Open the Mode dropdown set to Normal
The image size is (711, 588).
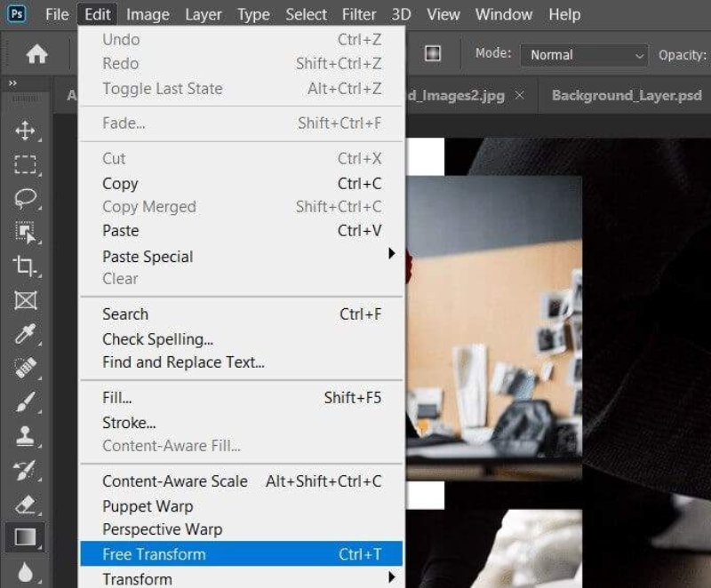584,54
